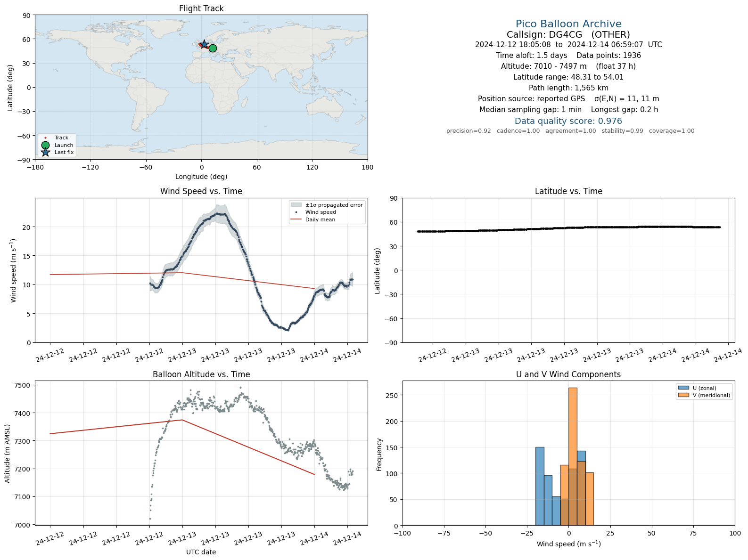This screenshot has width=748, height=560.
Task: Click the red Daily mean legend line
Action: [296, 219]
